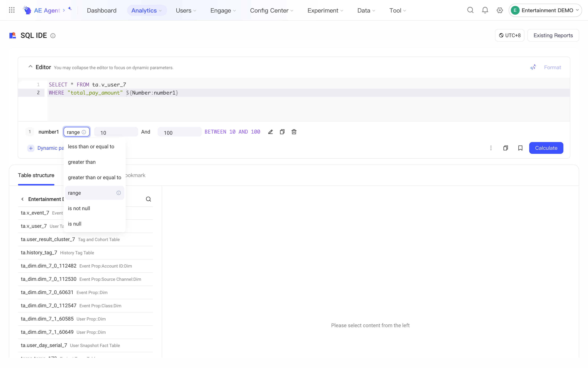
Task: Click the info icon on range option
Action: (x=119, y=193)
